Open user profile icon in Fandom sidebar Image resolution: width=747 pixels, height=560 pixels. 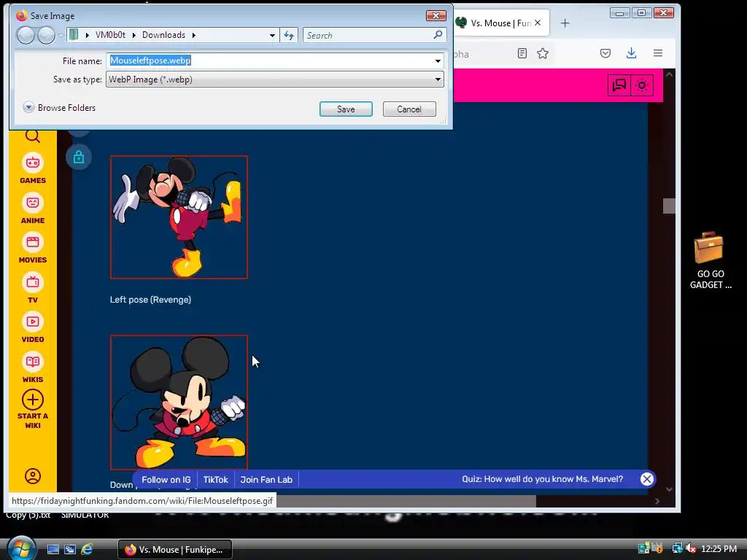[32, 475]
